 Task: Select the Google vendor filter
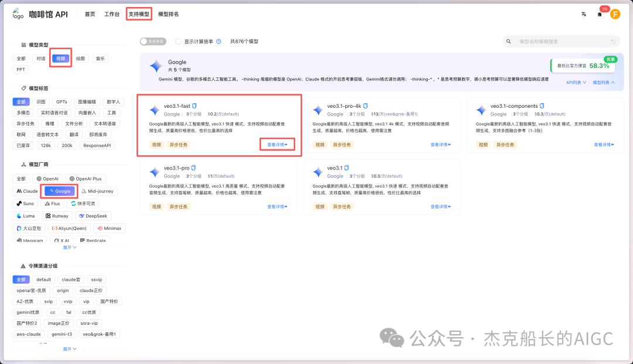coord(60,191)
